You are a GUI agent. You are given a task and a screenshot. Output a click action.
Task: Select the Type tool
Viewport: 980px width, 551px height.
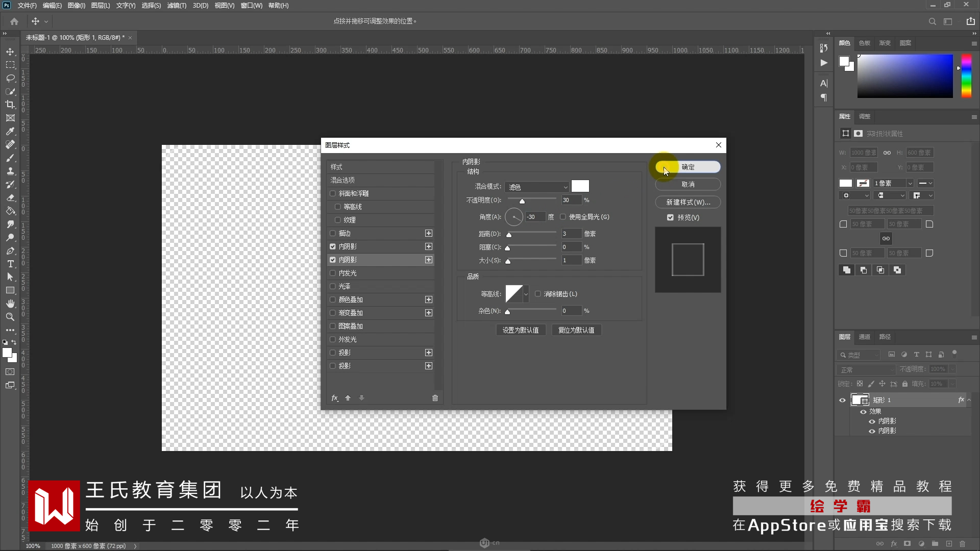coord(10,264)
